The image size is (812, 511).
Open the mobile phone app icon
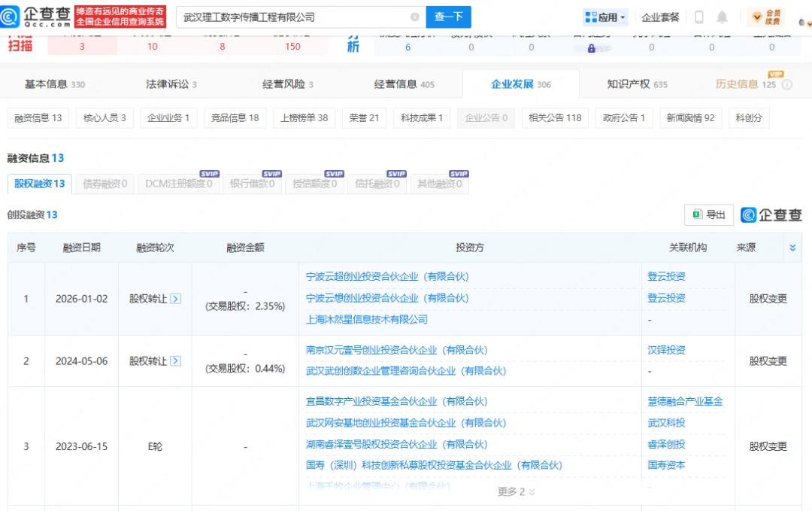pos(699,17)
